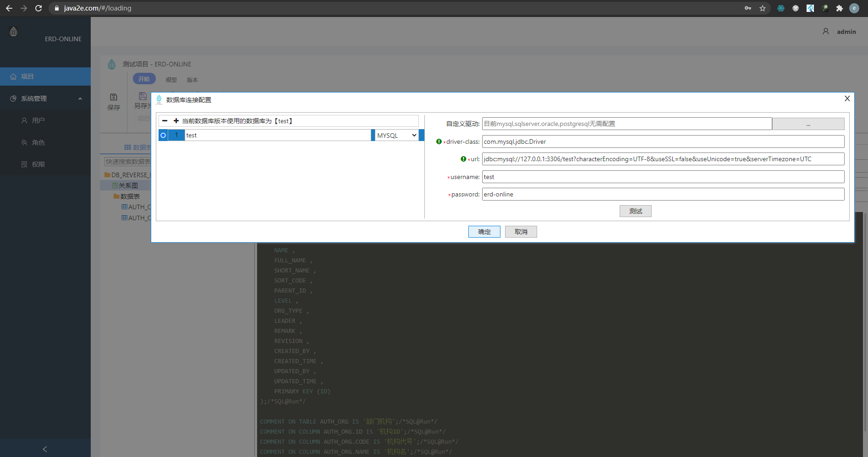This screenshot has width=868, height=457.
Task: Click the project page logo icon
Action: [x=112, y=65]
